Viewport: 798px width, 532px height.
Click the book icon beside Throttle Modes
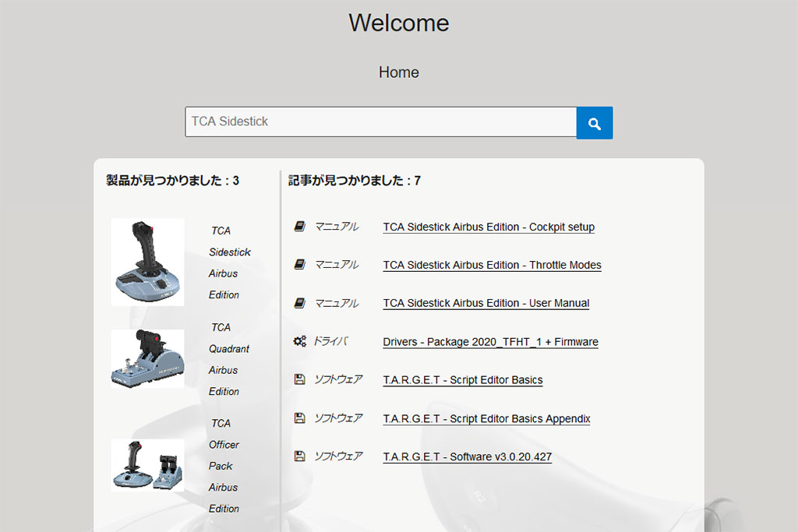pos(300,265)
